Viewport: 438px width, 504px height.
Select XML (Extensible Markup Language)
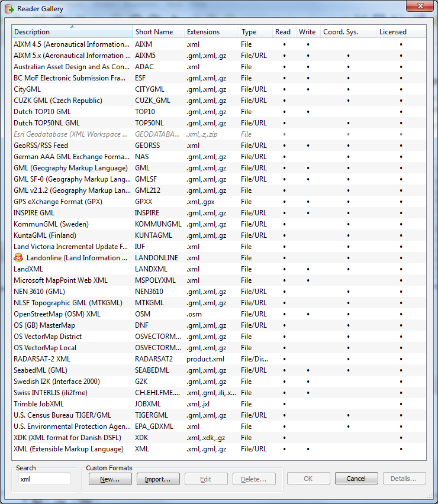[x=218, y=449]
